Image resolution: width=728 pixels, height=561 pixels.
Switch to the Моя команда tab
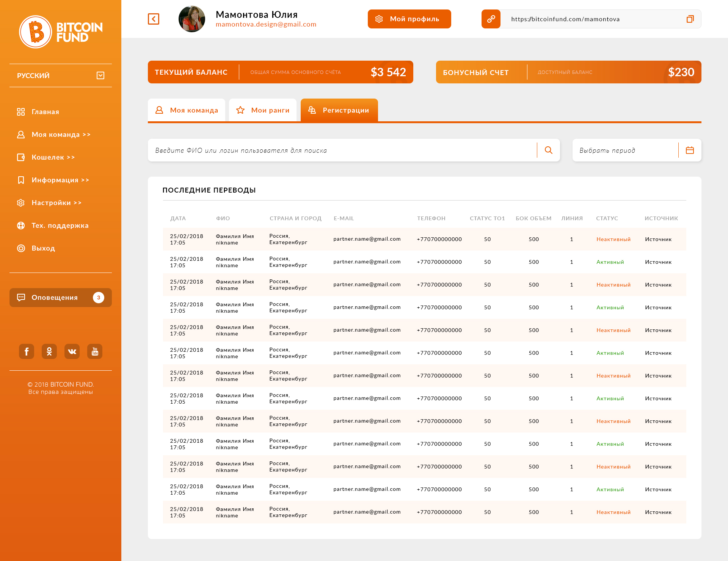tap(187, 110)
